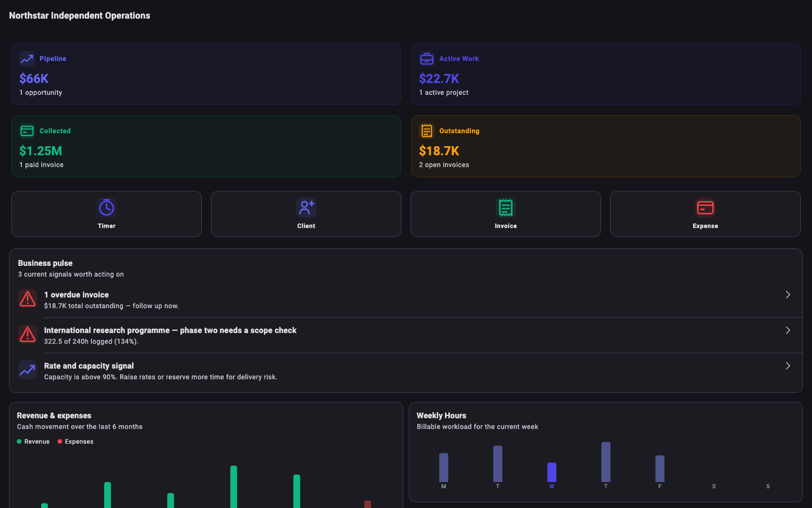This screenshot has height=508, width=812.
Task: Click the '1 opportunity' text
Action: tap(41, 93)
